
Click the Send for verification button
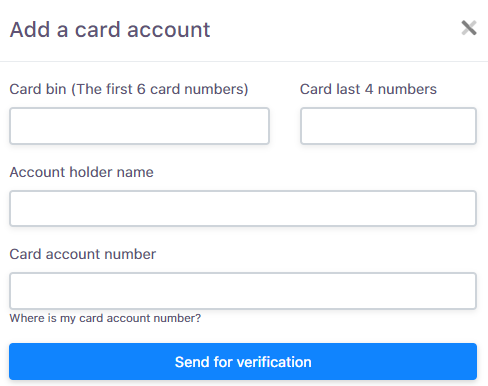point(243,362)
